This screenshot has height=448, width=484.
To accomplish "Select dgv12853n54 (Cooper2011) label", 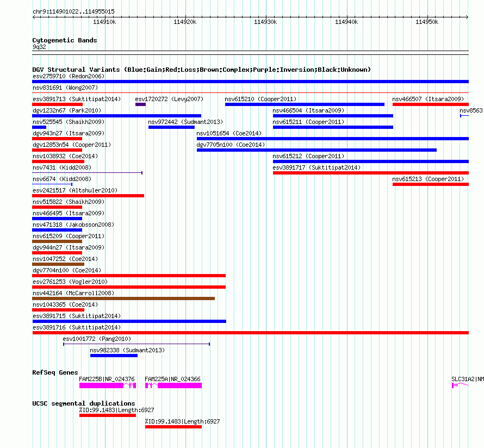I will click(72, 145).
